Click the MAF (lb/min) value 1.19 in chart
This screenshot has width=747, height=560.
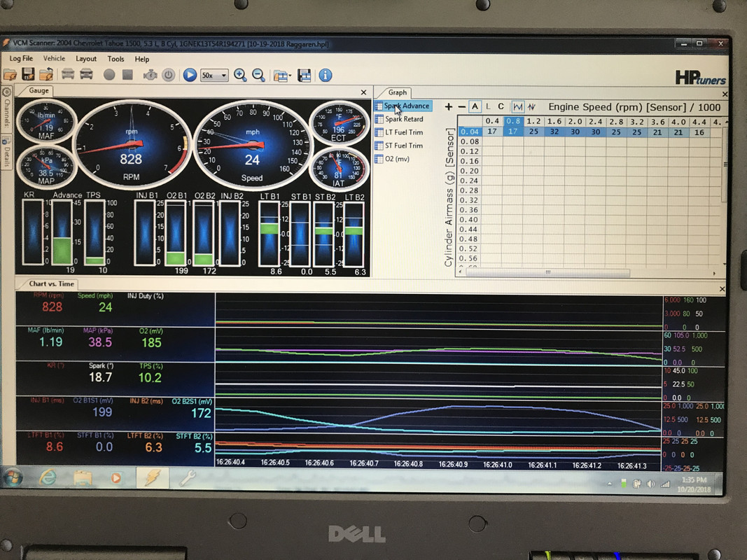(x=50, y=342)
